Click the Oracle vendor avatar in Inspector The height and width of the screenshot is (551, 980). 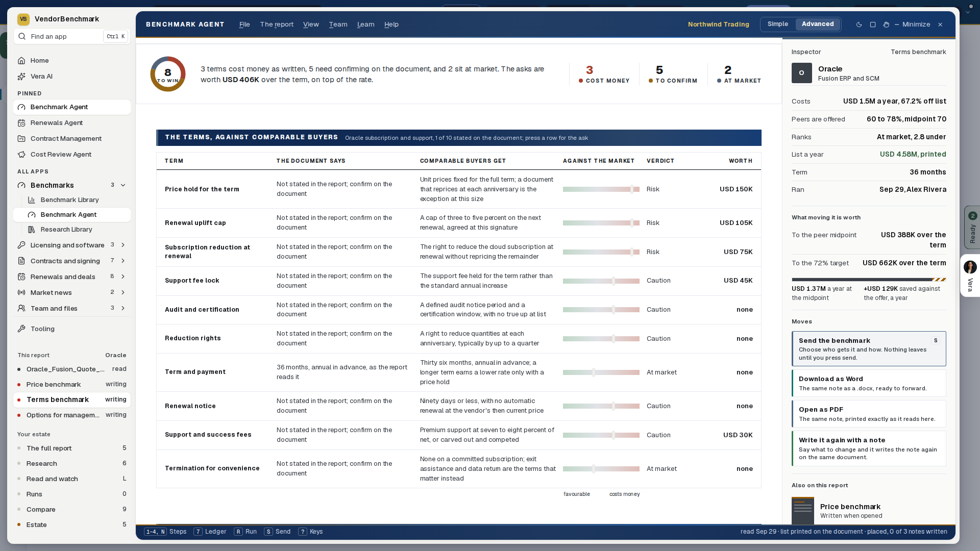coord(801,73)
